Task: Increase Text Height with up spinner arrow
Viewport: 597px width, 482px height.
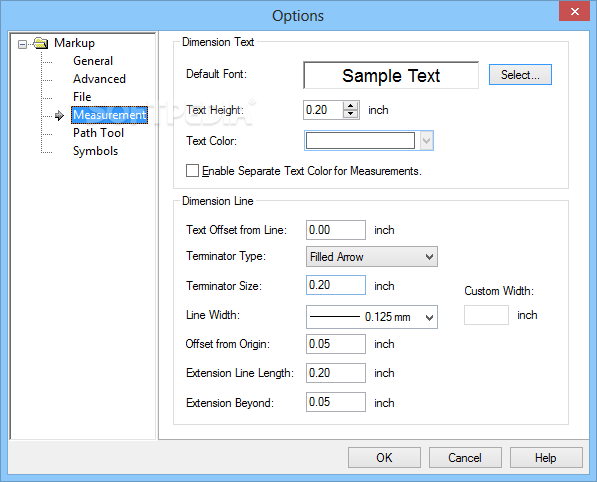Action: (x=350, y=106)
